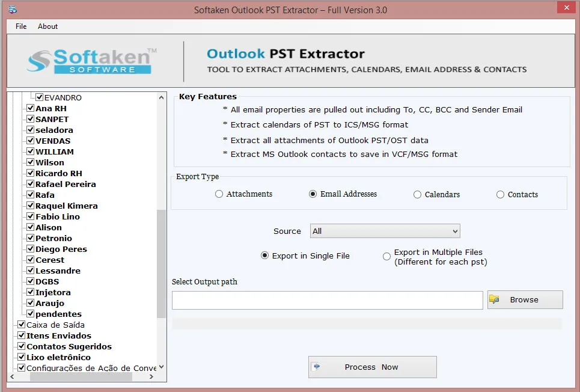The height and width of the screenshot is (392, 580).
Task: Click the vertical scrollbar thumb in folder tree
Action: pos(161,264)
